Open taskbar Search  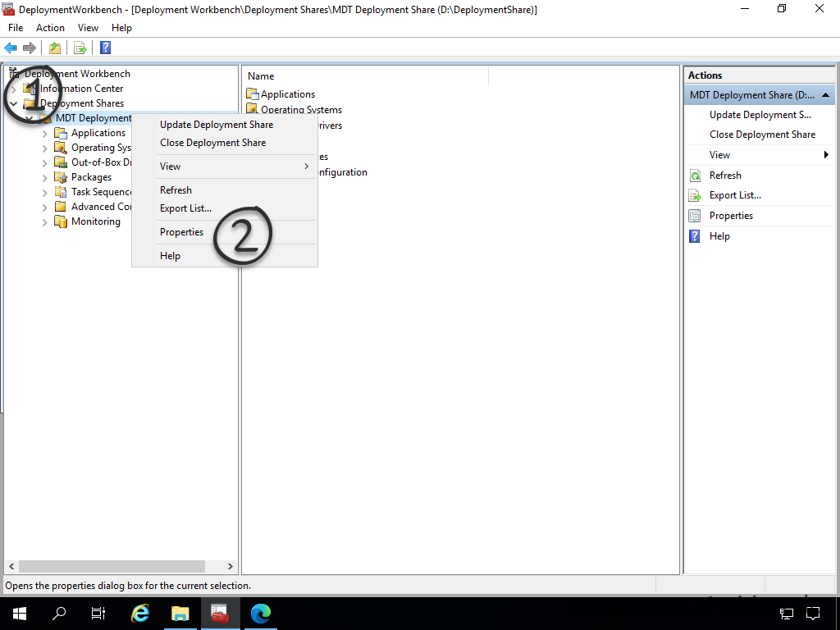[59, 614]
